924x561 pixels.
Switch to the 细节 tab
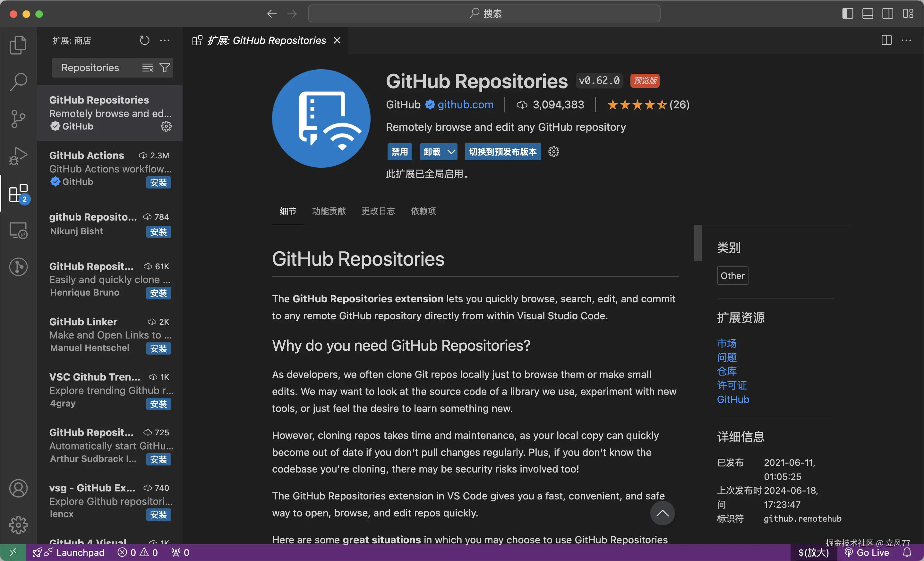click(288, 211)
